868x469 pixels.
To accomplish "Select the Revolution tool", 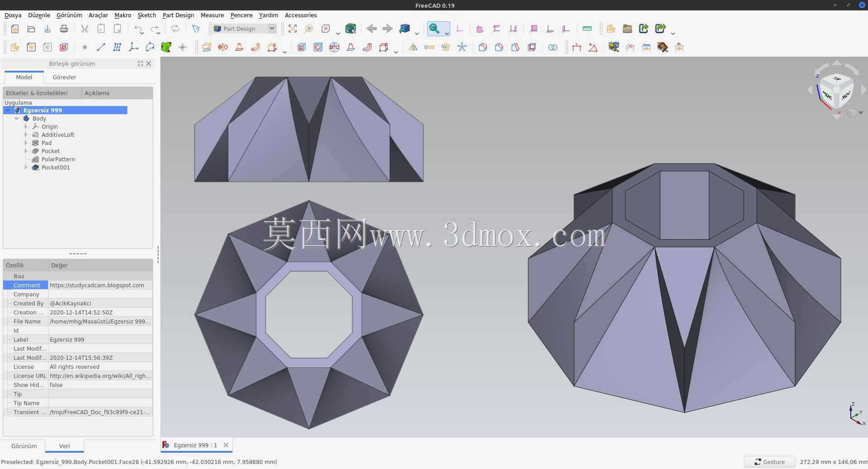I will pyautogui.click(x=223, y=47).
